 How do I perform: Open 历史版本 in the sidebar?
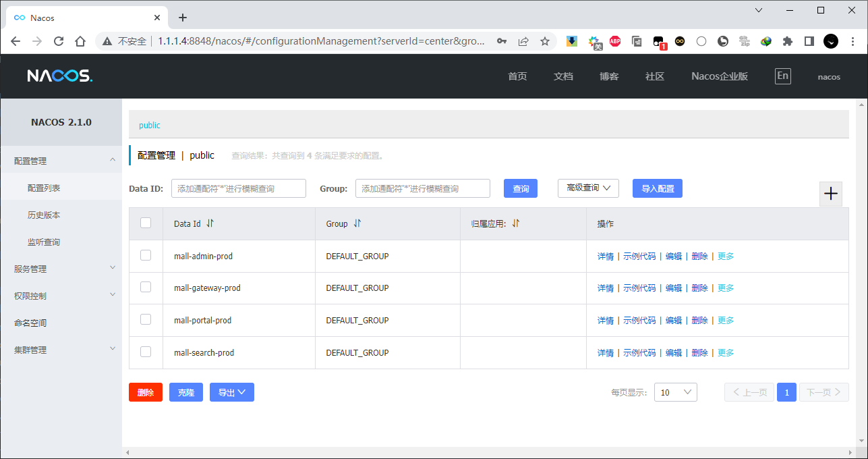tap(44, 215)
